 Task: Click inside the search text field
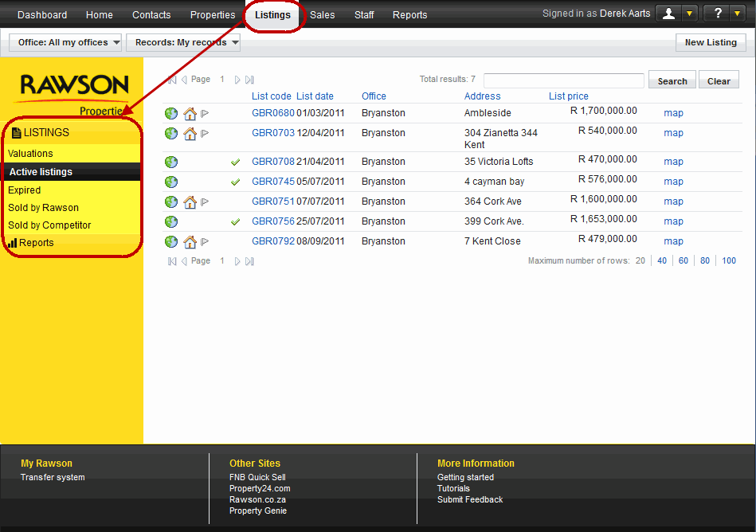tap(563, 81)
